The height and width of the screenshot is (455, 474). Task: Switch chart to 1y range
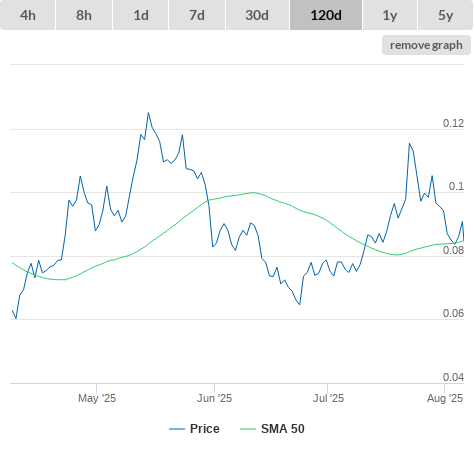pyautogui.click(x=390, y=15)
